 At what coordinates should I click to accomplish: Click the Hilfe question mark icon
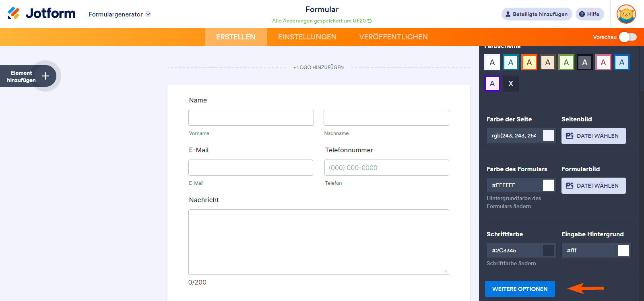pos(582,14)
